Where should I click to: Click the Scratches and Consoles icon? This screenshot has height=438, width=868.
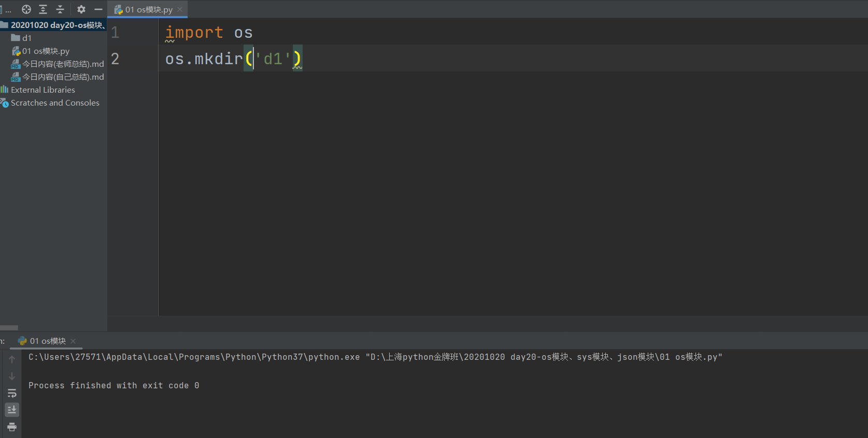[x=5, y=103]
